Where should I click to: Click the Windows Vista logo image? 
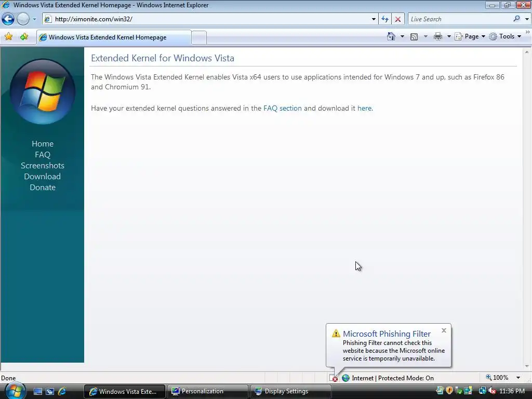43,91
